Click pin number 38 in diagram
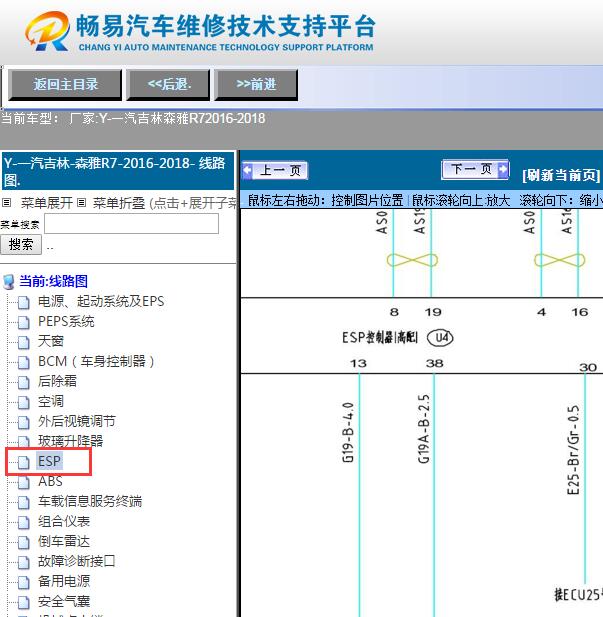Viewport: 603px width, 617px height. (x=435, y=363)
